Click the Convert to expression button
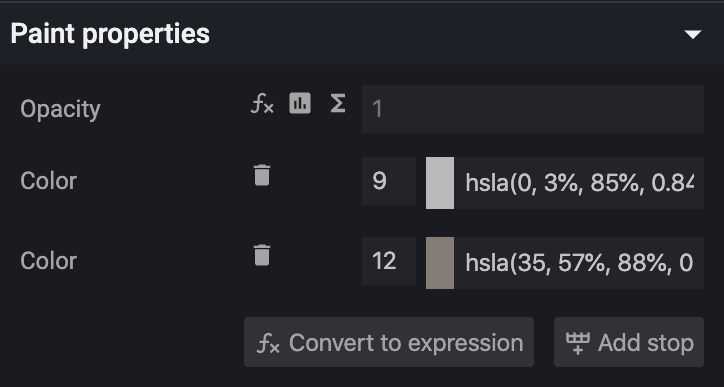Image resolution: width=724 pixels, height=387 pixels. tap(389, 342)
